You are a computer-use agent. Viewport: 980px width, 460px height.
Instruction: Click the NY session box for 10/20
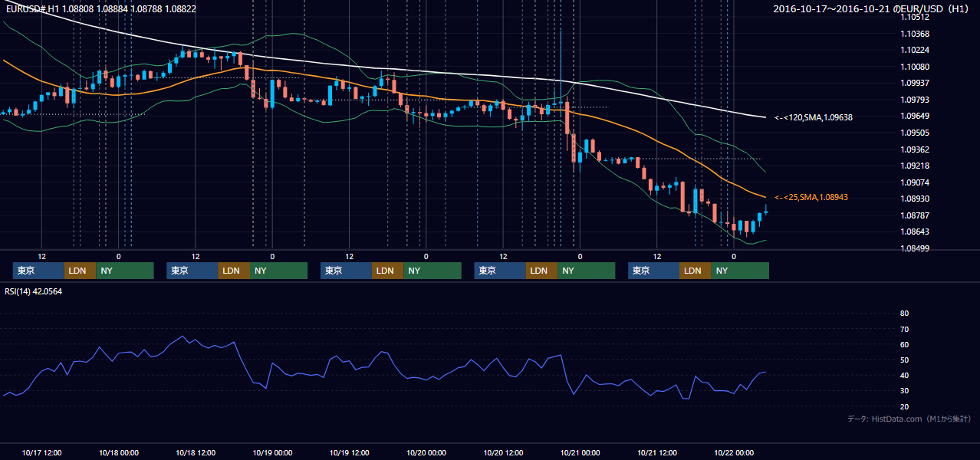tap(586, 271)
